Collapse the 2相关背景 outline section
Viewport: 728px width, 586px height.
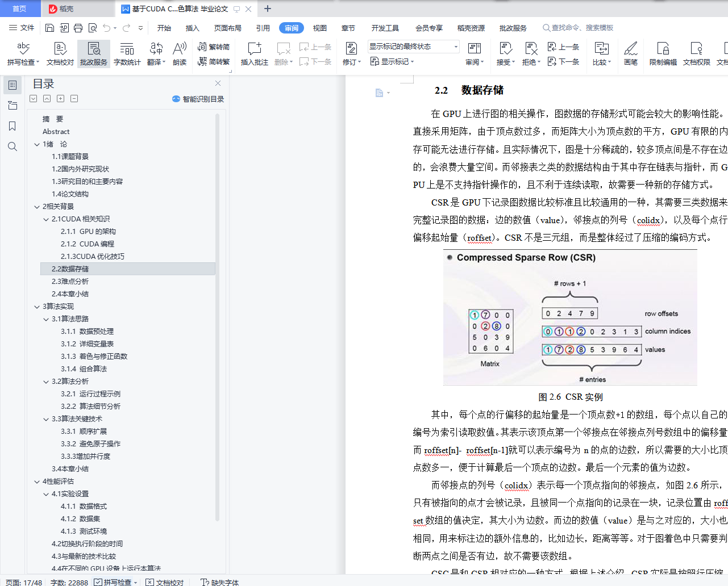coord(37,207)
